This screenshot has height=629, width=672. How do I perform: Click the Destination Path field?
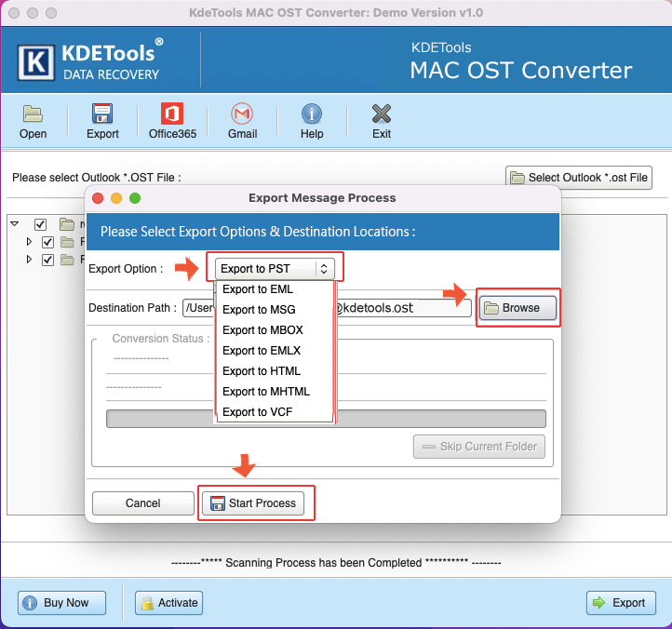[327, 308]
